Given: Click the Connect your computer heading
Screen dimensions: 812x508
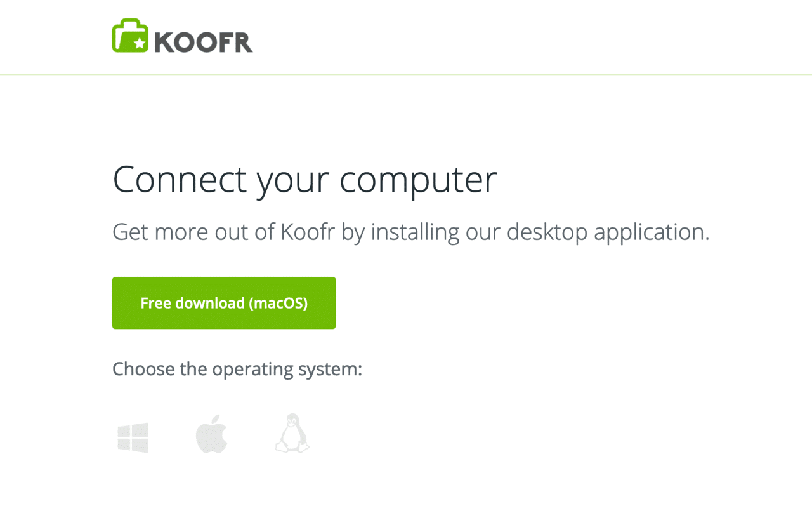Looking at the screenshot, I should coord(304,180).
